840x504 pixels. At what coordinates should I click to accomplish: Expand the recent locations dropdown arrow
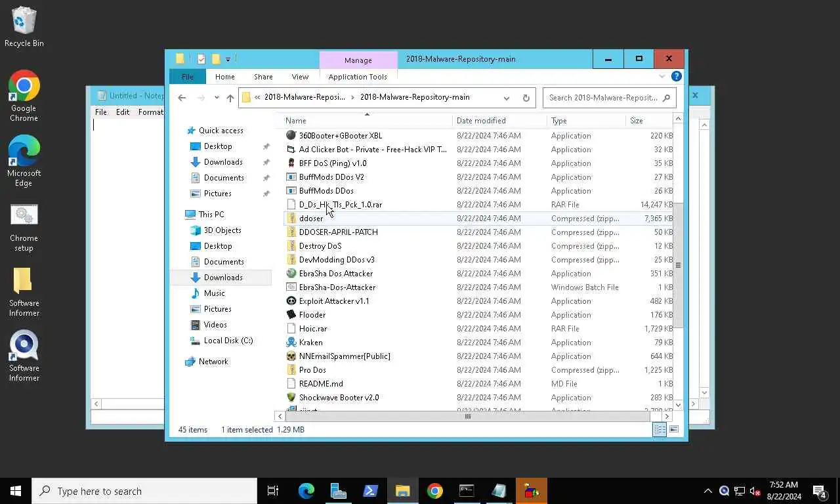(x=217, y=98)
